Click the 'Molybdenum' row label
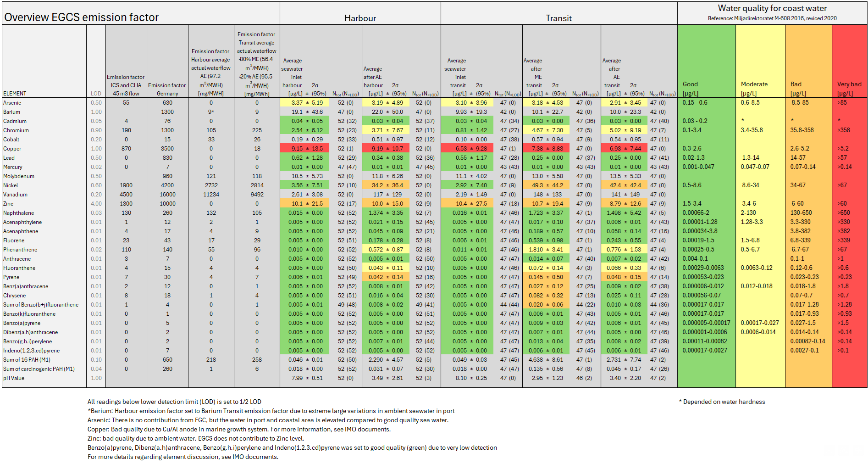This screenshot has width=868, height=464. pyautogui.click(x=19, y=176)
